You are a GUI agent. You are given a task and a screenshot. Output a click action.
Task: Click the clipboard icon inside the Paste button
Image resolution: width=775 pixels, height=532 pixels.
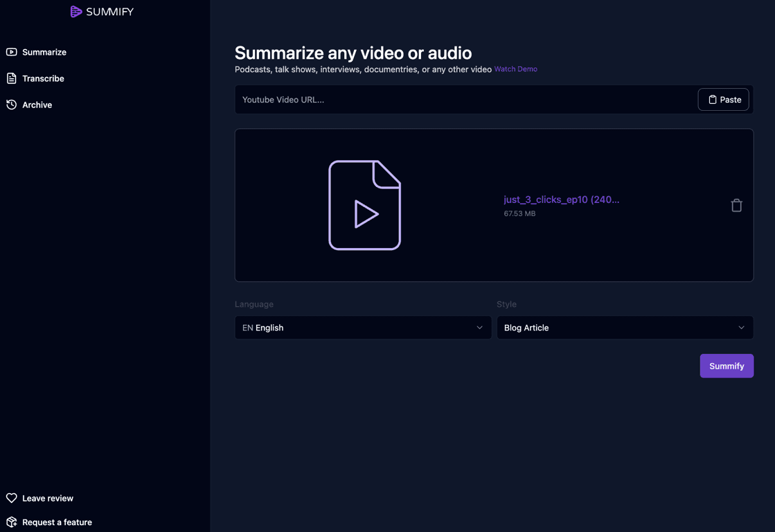711,99
